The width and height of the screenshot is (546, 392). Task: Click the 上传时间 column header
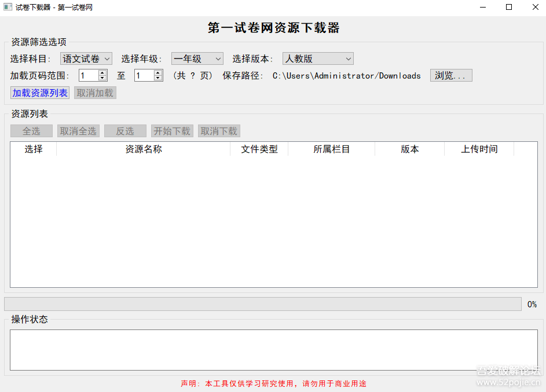pos(479,149)
